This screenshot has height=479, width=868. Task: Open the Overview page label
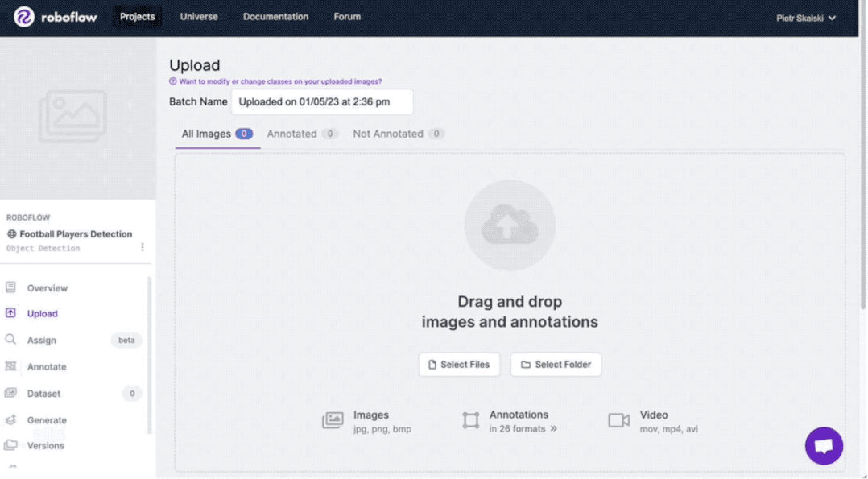[x=47, y=288]
